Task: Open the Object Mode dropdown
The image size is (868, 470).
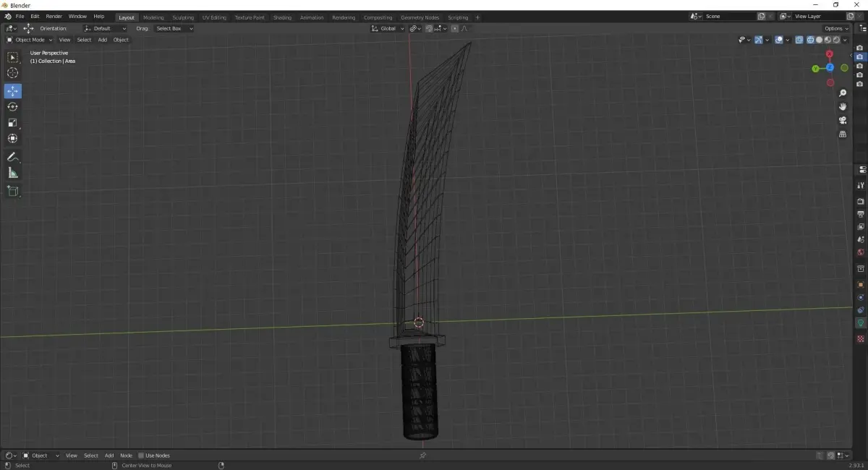Action: (30, 40)
